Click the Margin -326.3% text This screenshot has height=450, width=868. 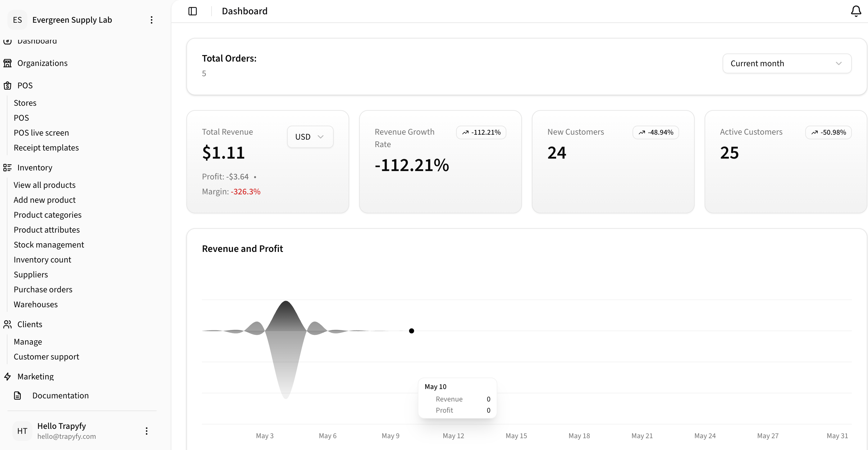click(x=231, y=192)
